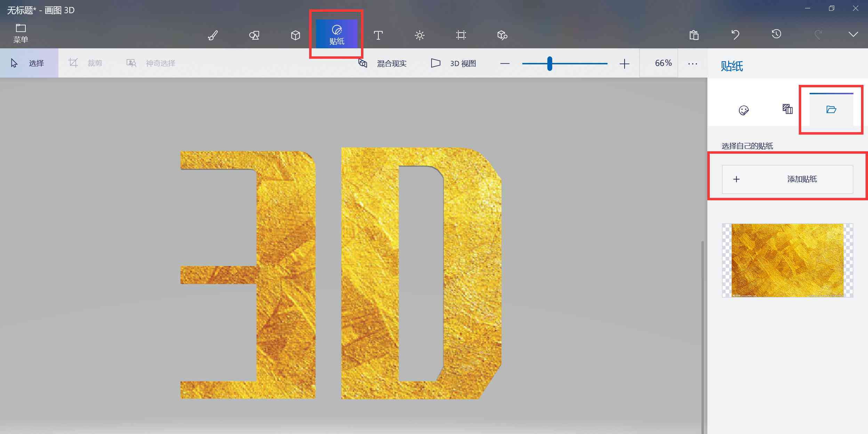Select the 贴纸 stickers tab
Image resolution: width=868 pixels, height=434 pixels.
[x=337, y=34]
